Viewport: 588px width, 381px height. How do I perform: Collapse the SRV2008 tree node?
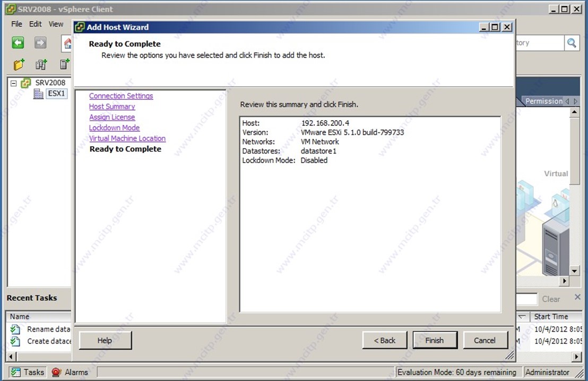tap(13, 83)
